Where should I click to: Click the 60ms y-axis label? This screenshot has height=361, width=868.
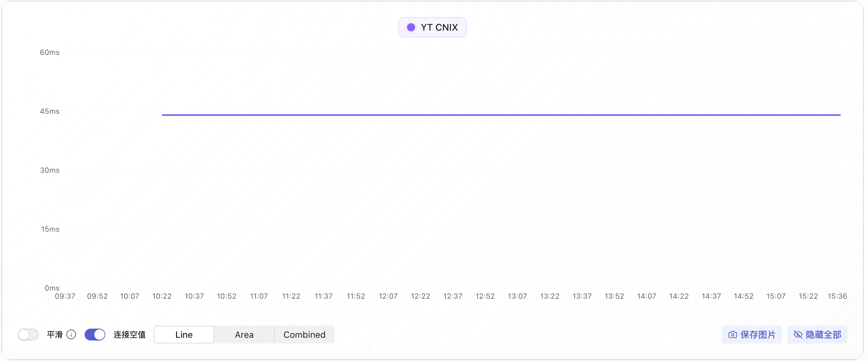coord(50,52)
